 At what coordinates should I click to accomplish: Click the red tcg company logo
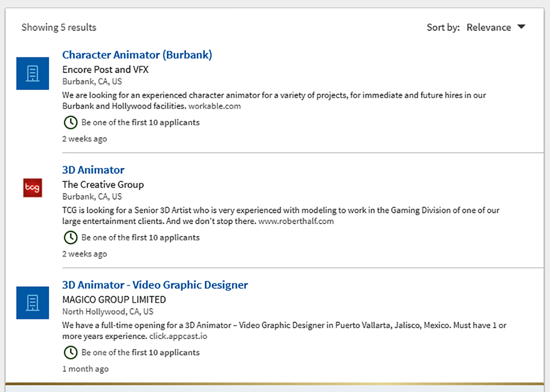coord(32,188)
